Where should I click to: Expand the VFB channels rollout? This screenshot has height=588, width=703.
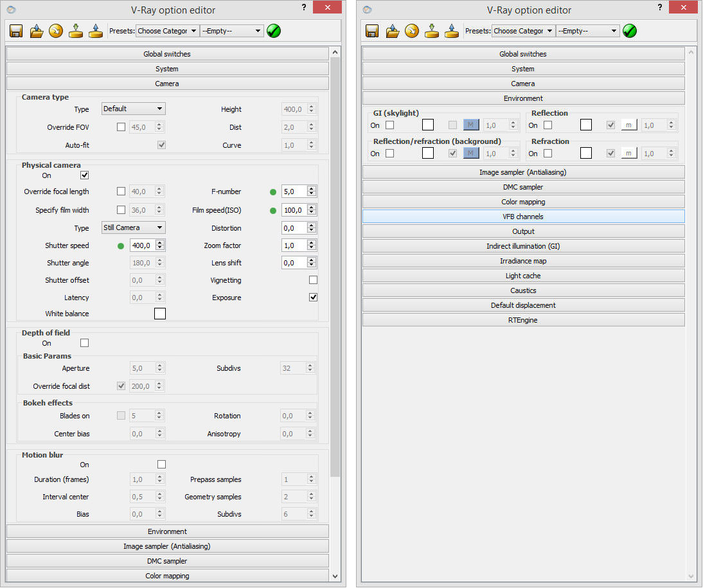[523, 217]
